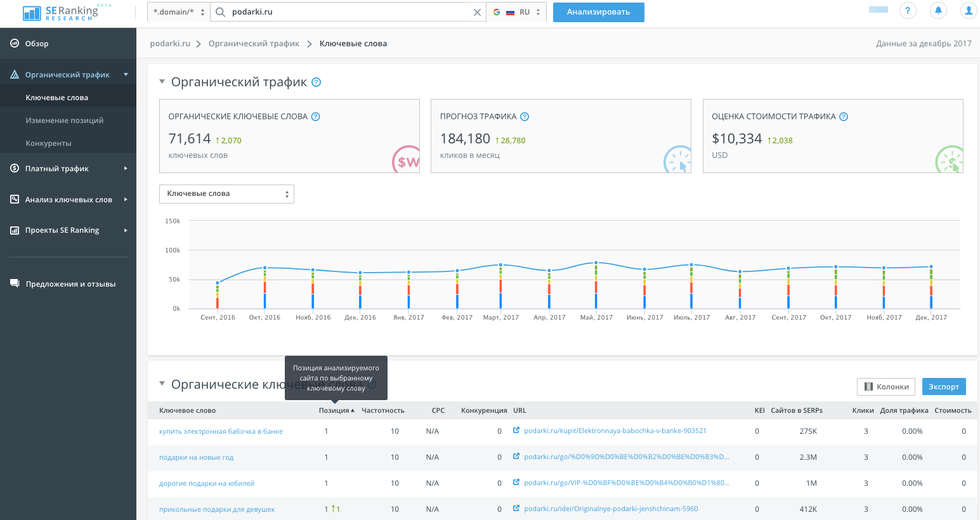
Task: Click the Платный трафик dollar icon
Action: coord(15,168)
